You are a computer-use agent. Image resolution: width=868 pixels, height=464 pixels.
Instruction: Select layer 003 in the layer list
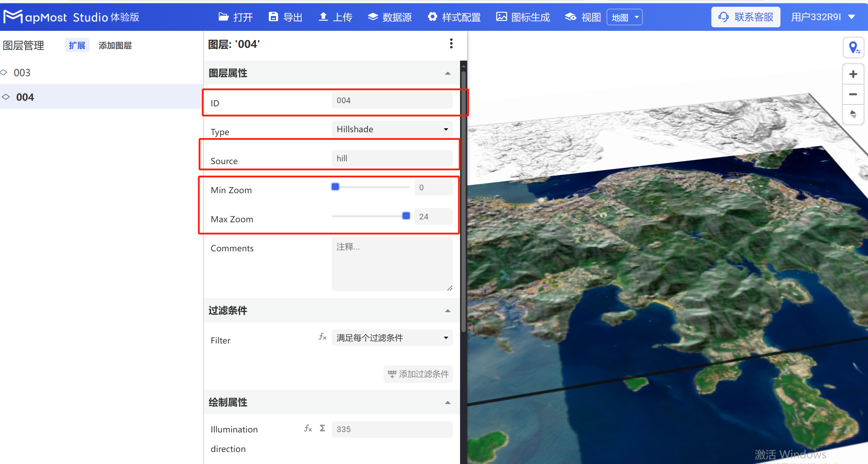[22, 72]
